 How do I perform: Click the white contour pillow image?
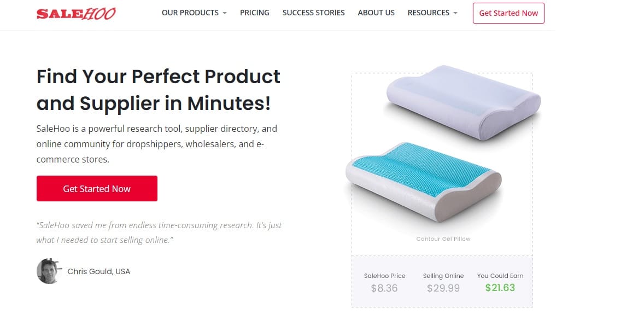point(464,103)
